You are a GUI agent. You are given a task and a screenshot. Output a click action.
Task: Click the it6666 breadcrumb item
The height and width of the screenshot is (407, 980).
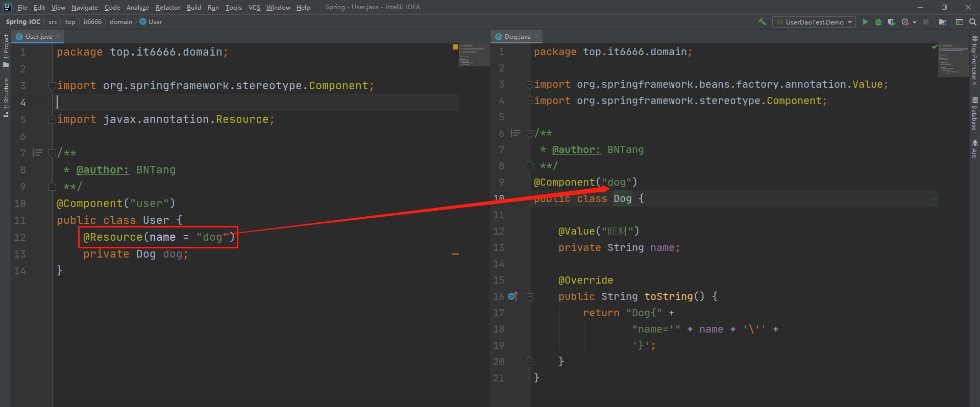coord(92,21)
